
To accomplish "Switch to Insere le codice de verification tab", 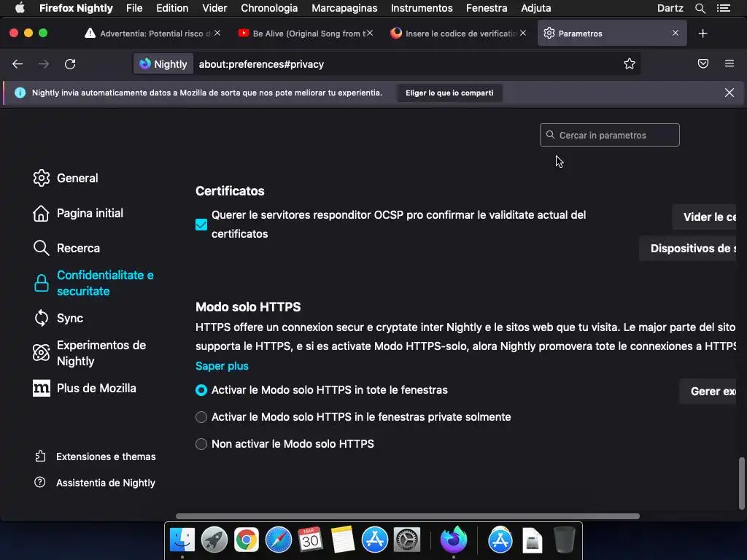I will click(457, 34).
